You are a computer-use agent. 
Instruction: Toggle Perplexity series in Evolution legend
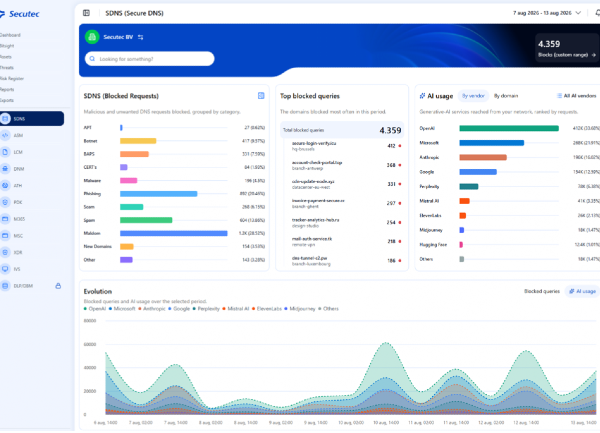[206, 309]
